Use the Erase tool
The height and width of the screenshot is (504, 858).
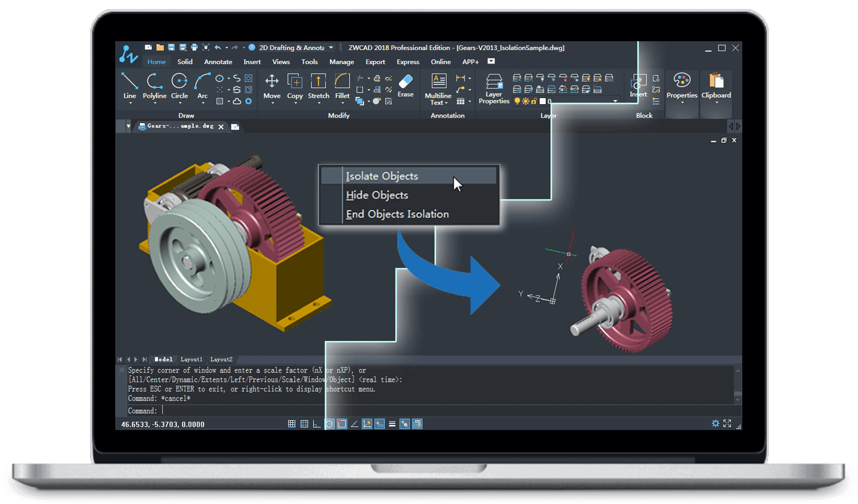pos(406,85)
